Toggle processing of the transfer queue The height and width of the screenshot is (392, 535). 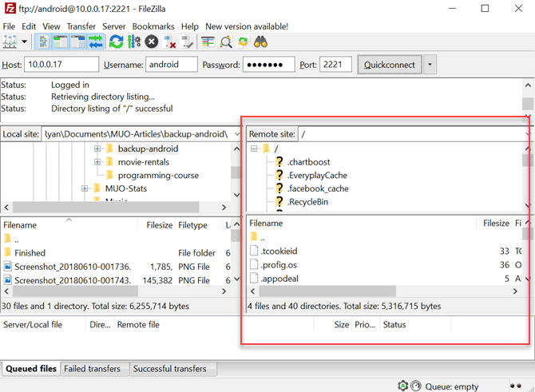134,42
